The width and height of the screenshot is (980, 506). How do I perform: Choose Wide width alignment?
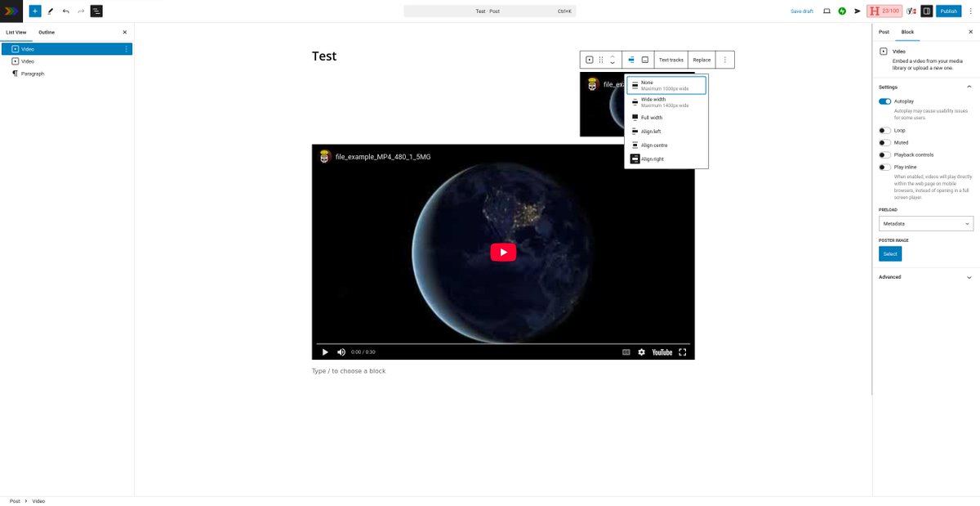666,102
